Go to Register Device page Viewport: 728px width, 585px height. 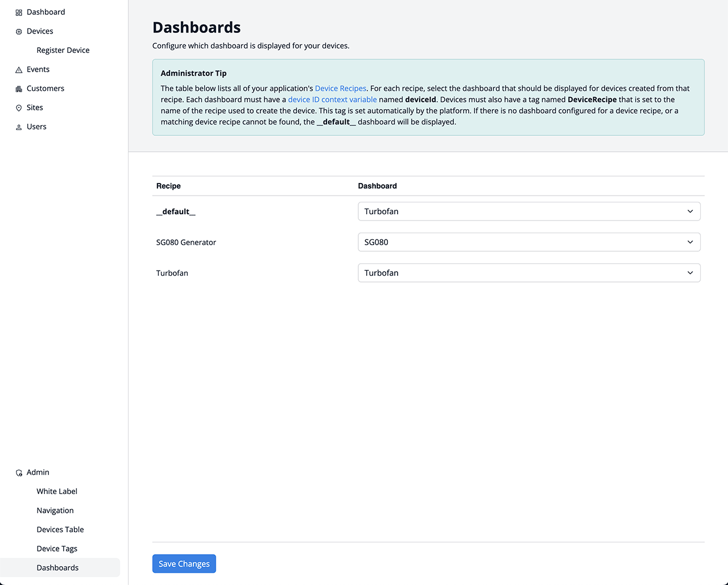[x=63, y=50]
